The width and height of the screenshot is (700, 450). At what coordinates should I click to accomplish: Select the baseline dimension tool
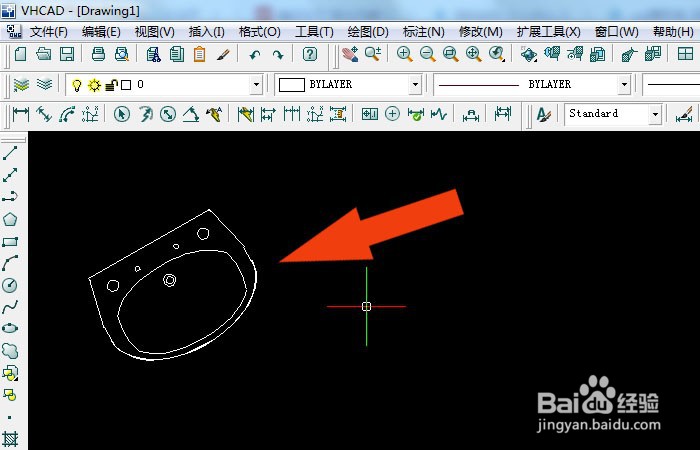tap(268, 114)
